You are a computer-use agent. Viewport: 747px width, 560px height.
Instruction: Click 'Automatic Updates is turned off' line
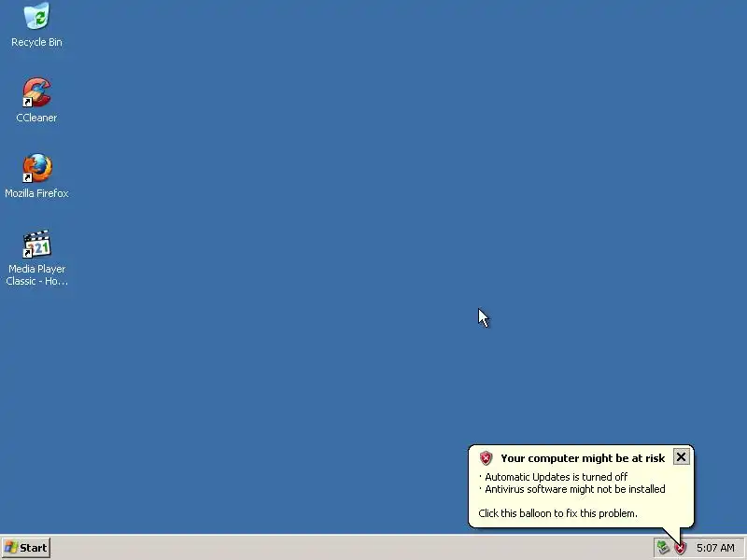pos(556,477)
